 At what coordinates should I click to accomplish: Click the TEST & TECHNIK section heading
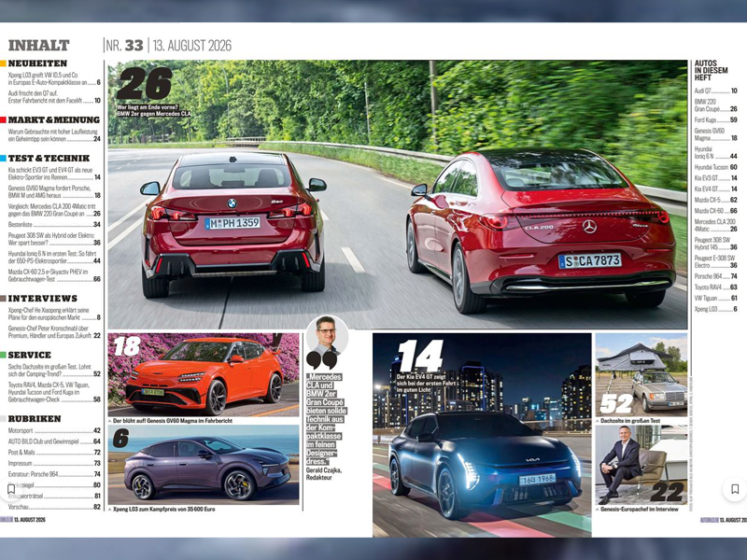tap(49, 158)
